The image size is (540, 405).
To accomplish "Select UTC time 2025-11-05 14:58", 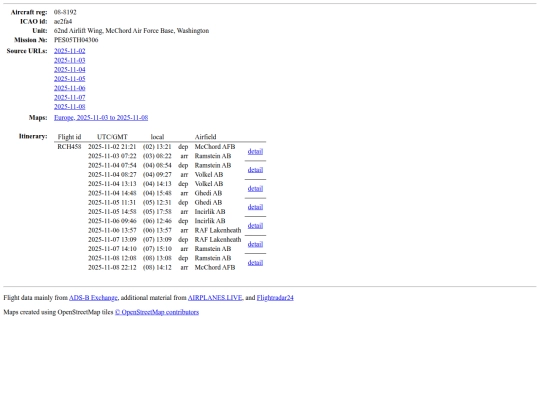I will 112,212.
